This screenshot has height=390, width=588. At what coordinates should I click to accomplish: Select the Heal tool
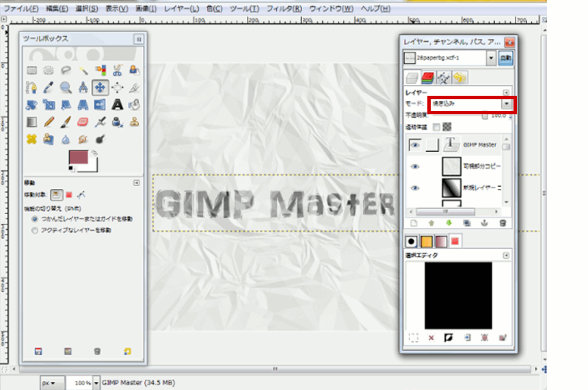click(32, 140)
